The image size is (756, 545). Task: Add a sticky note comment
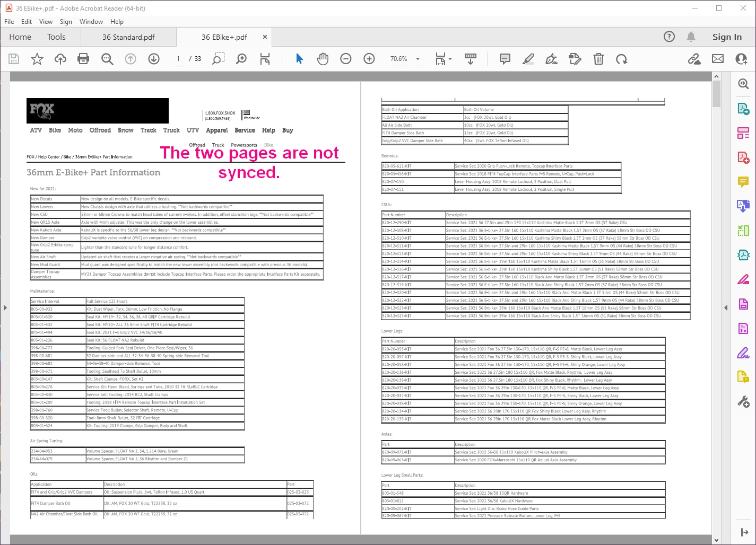pos(505,59)
